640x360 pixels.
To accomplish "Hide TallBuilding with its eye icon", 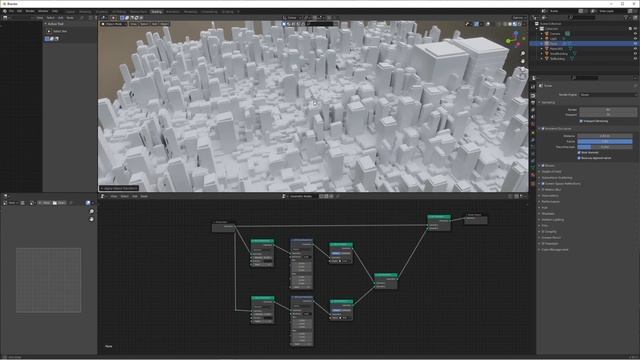I will (x=635, y=59).
